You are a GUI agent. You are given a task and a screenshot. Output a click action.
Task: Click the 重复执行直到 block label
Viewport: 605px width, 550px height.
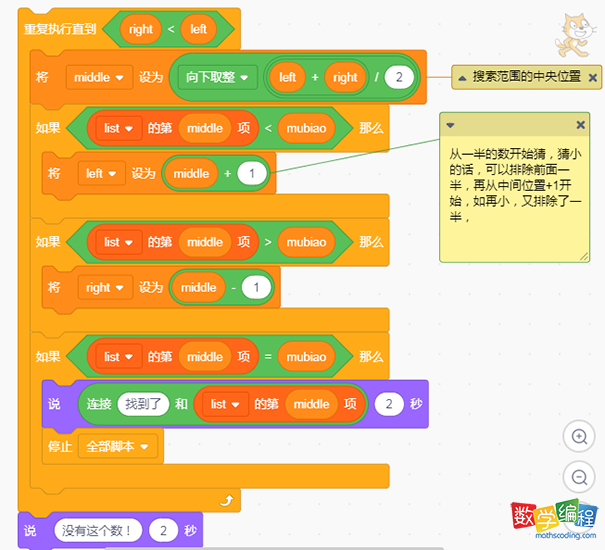tap(60, 29)
